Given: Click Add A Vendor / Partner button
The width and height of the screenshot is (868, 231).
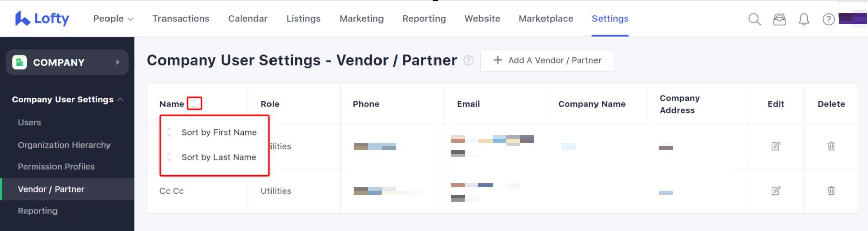Looking at the screenshot, I should (547, 60).
